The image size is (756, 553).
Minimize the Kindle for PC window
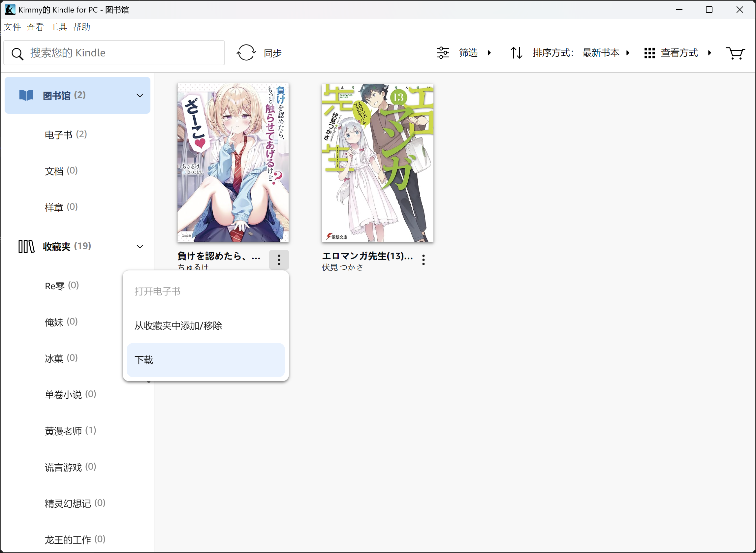(x=679, y=9)
